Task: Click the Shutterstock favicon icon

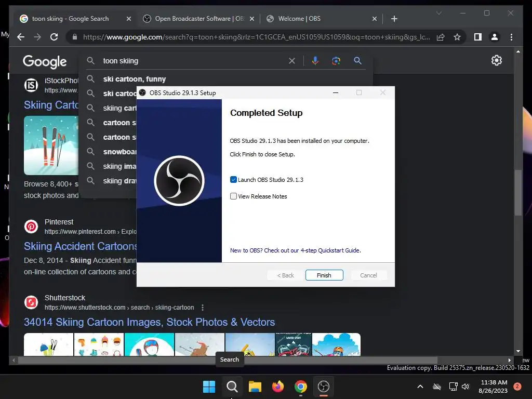Action: tap(31, 302)
